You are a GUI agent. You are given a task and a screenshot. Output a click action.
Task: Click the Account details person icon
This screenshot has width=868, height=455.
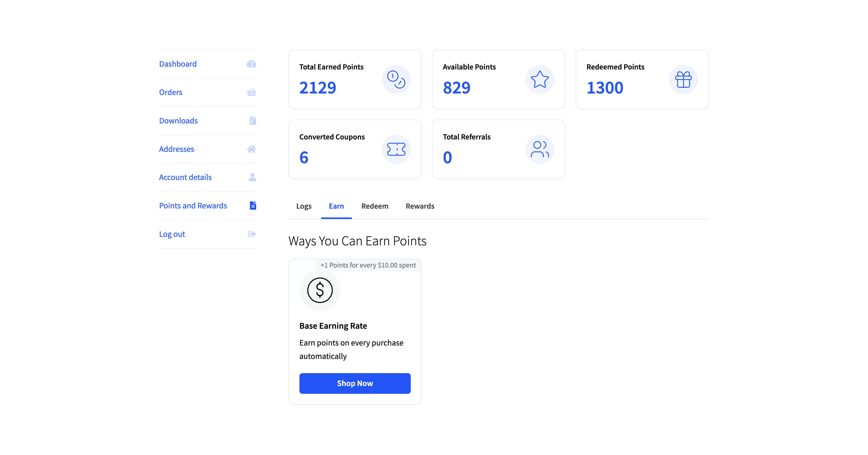252,177
